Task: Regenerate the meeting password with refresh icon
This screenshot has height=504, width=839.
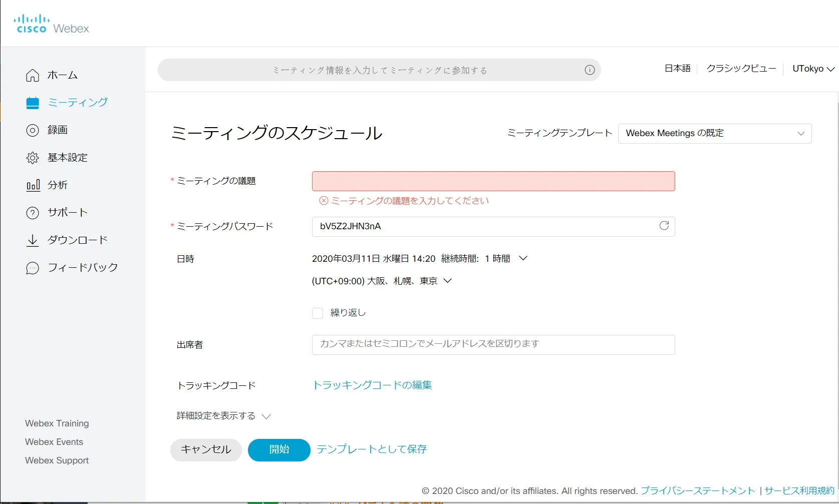Action: pyautogui.click(x=664, y=226)
